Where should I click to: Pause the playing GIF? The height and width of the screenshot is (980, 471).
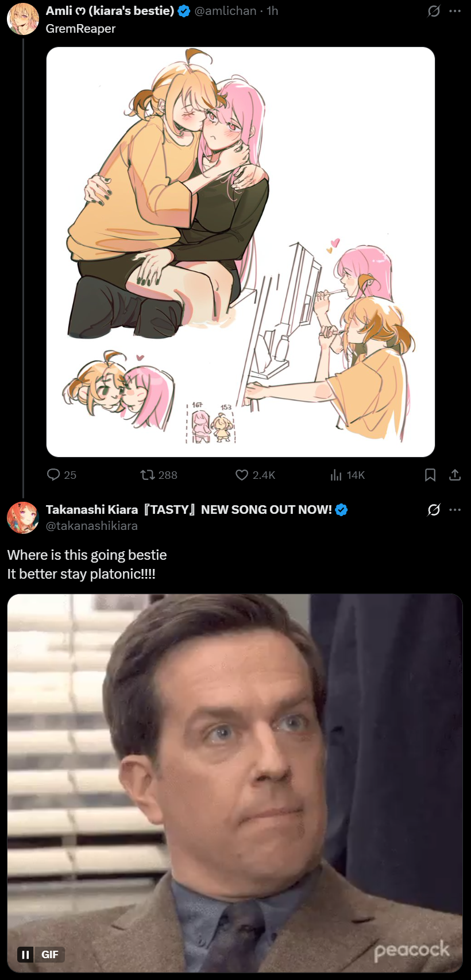pos(25,955)
